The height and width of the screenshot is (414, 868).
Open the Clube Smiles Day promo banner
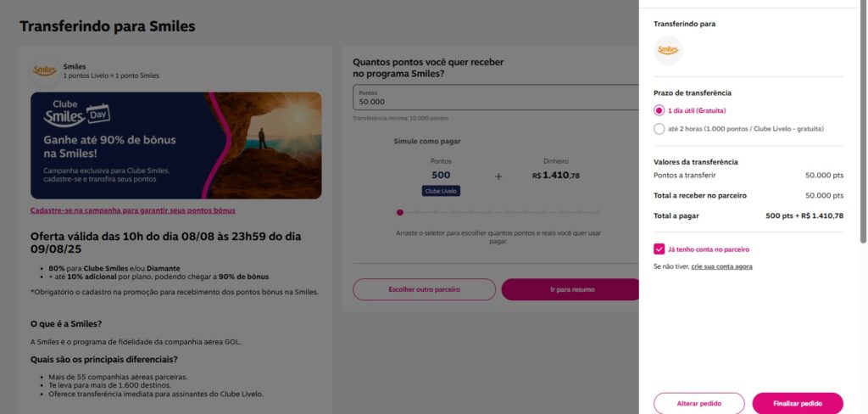(175, 145)
